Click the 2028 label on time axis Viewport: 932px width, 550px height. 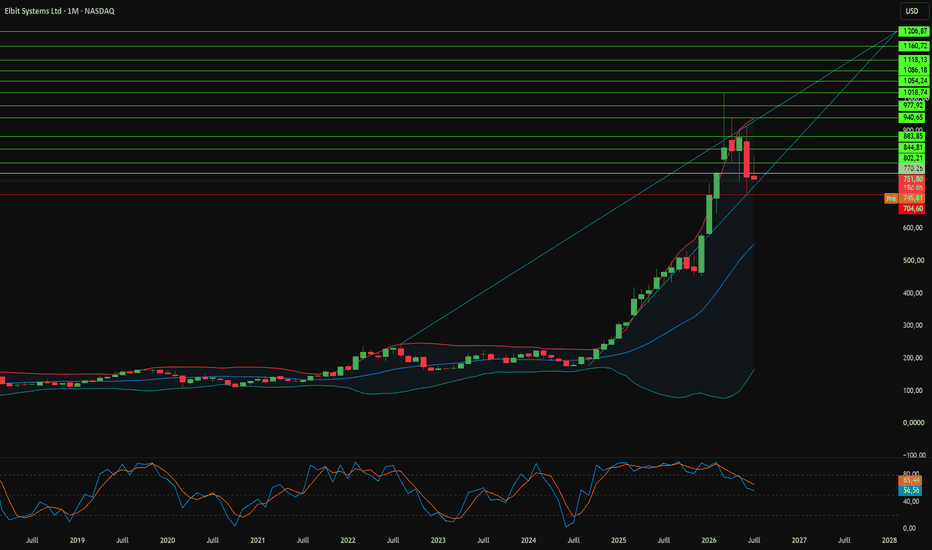coord(889,540)
